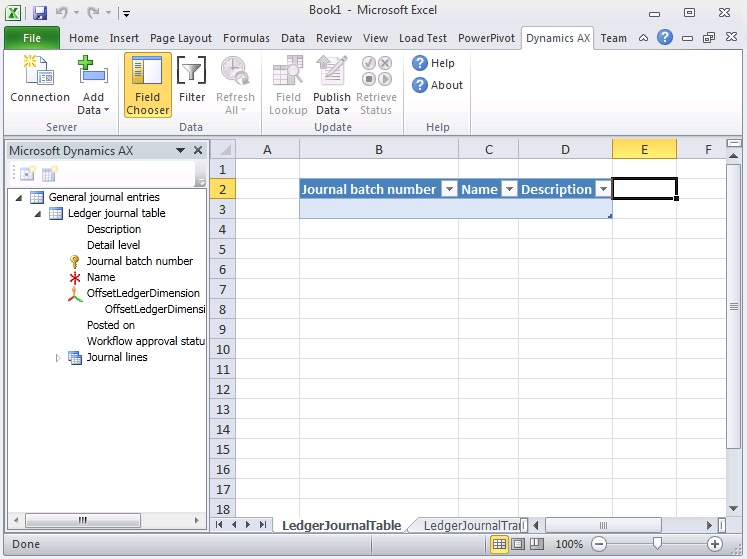Select the Posted on field
The width and height of the screenshot is (747, 559).
coord(111,325)
